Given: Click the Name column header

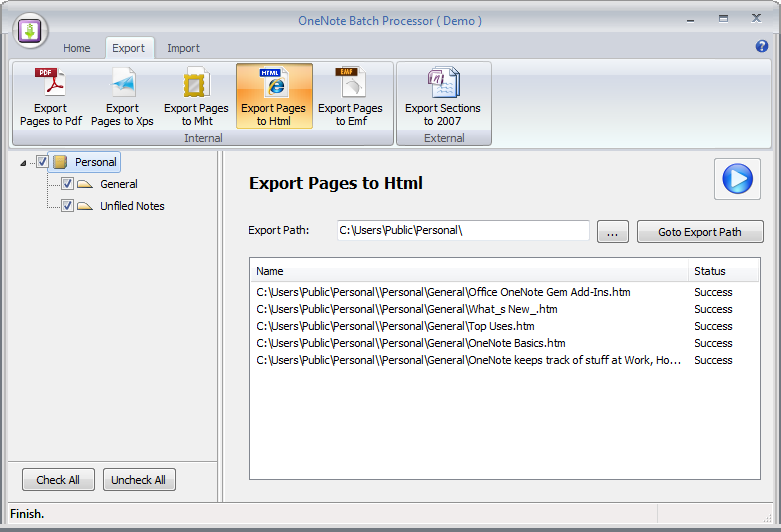Looking at the screenshot, I should click(469, 271).
